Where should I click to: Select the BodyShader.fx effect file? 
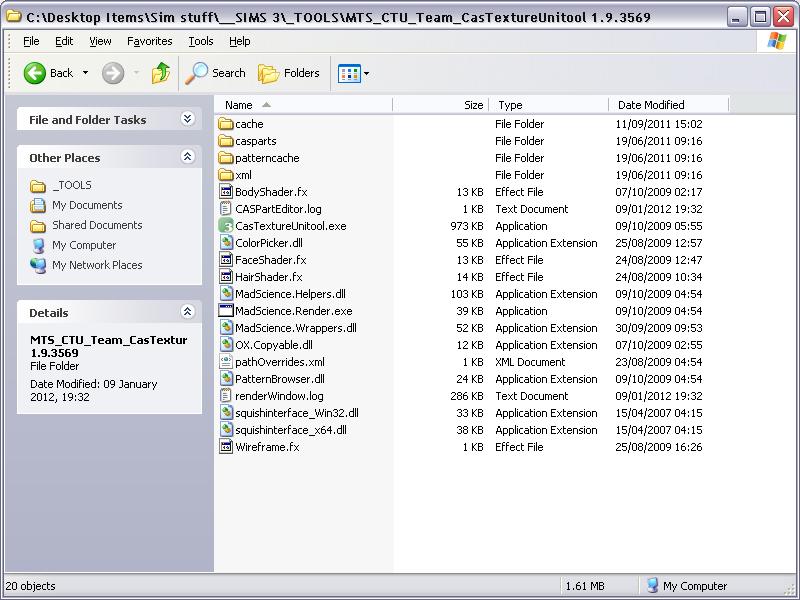(274, 192)
